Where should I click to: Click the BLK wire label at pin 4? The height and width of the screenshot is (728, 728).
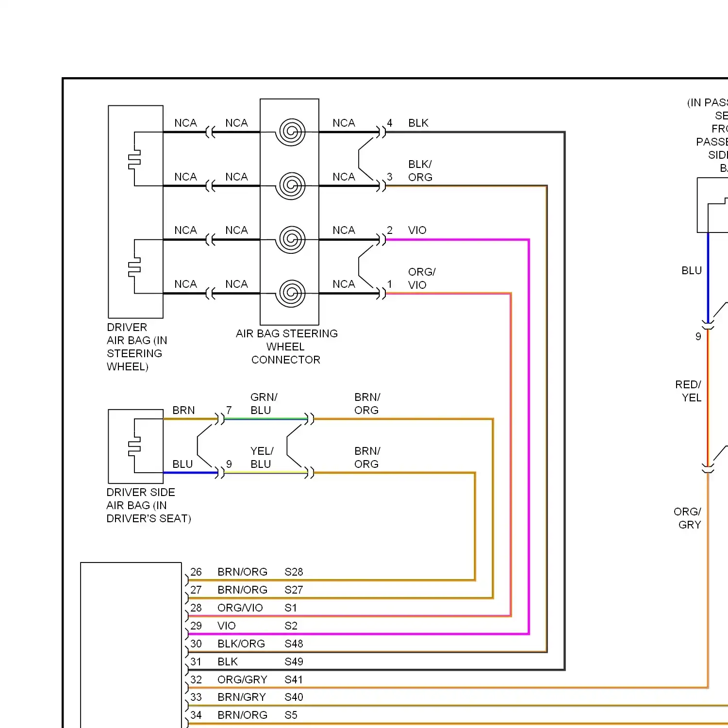click(418, 123)
